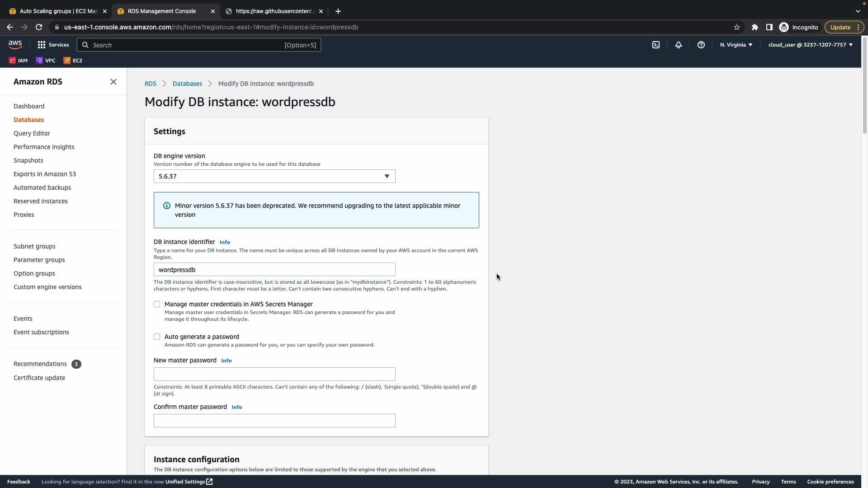Open the AWS help question-mark icon
868x488 pixels.
coord(701,45)
